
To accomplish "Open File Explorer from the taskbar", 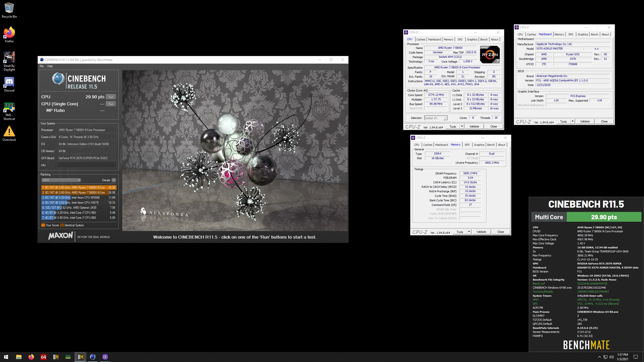I will [19, 357].
